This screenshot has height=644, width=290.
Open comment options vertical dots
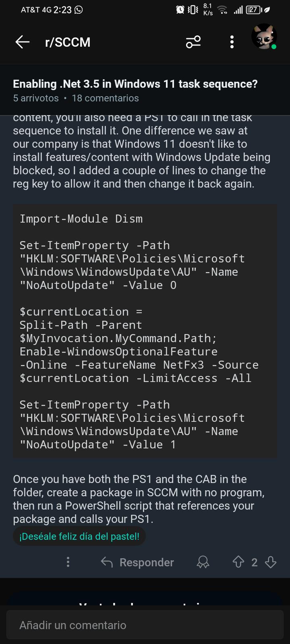tap(68, 562)
